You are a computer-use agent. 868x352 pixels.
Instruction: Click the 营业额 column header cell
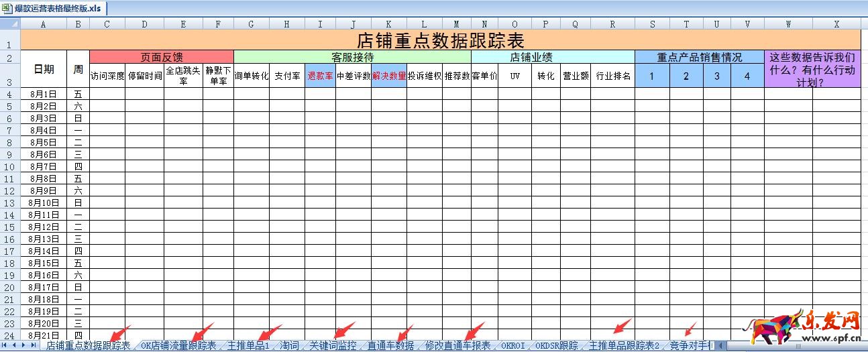click(x=576, y=76)
